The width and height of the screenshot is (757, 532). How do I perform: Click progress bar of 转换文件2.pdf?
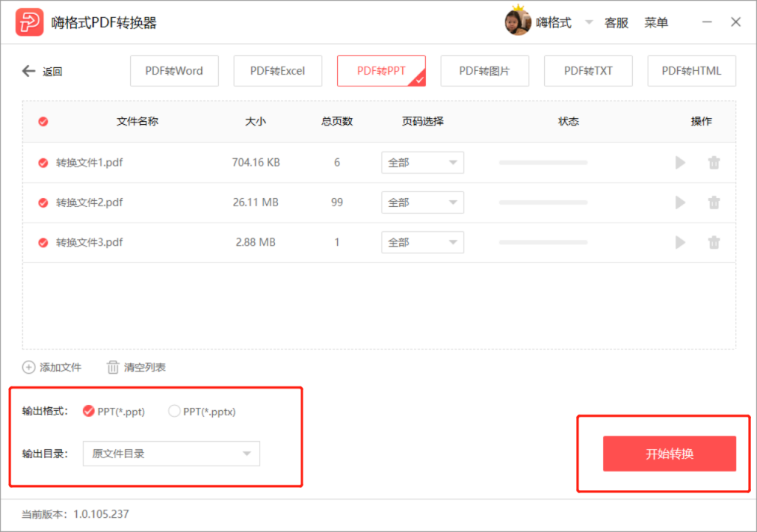click(543, 202)
